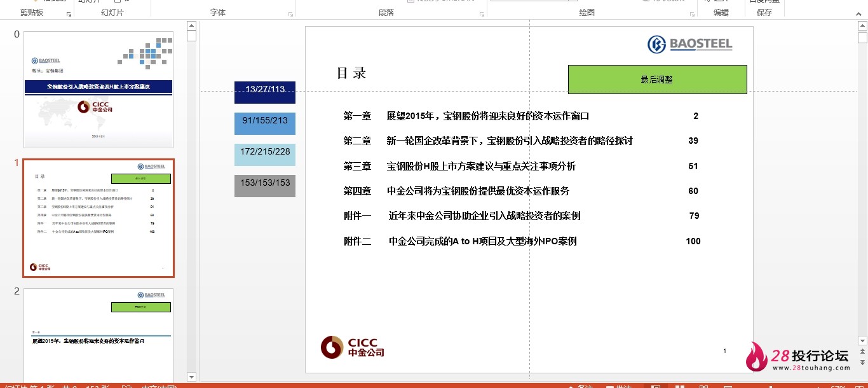Click page number 39 in contents
This screenshot has width=868, height=388.
coord(693,141)
